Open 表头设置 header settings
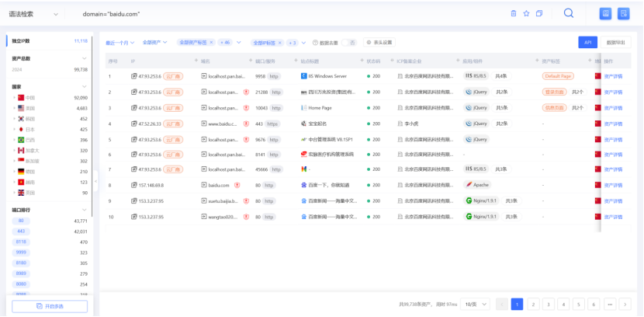The image size is (644, 317). [x=379, y=43]
